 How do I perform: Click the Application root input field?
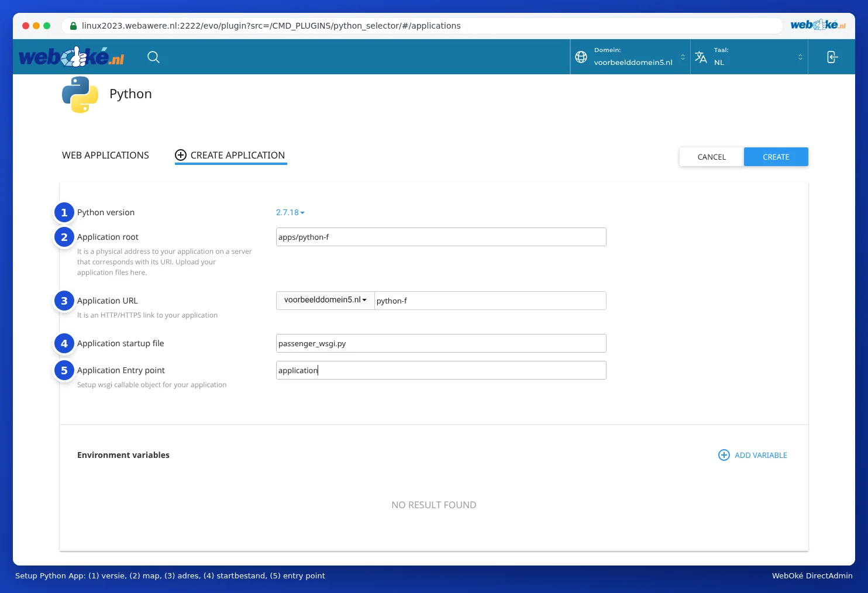point(441,237)
